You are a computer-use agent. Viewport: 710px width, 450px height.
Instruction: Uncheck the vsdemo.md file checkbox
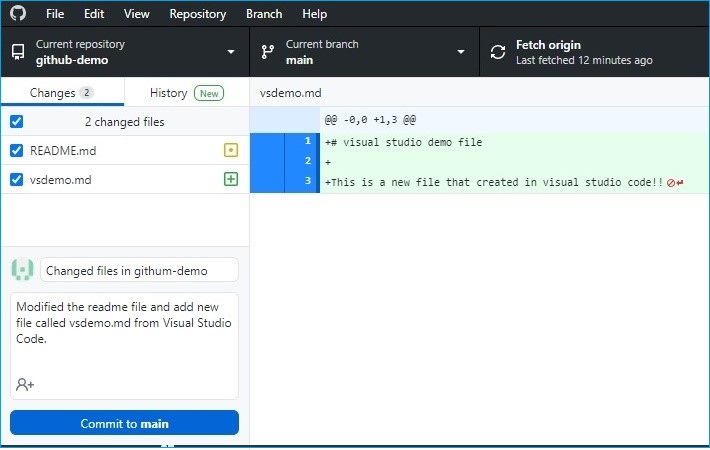point(16,180)
